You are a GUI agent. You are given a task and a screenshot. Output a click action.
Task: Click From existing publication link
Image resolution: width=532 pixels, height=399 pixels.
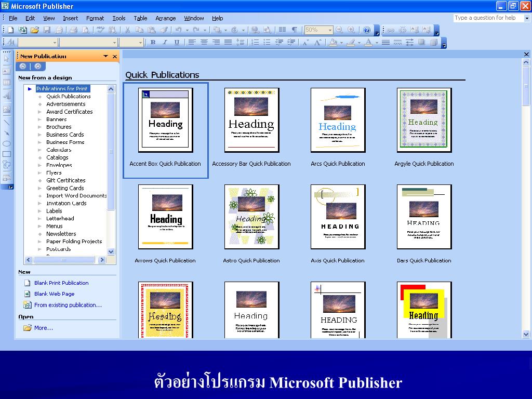tap(68, 305)
